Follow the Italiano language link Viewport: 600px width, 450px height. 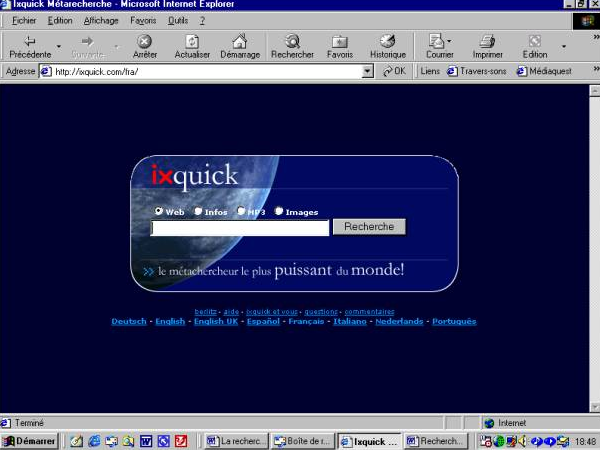(350, 321)
